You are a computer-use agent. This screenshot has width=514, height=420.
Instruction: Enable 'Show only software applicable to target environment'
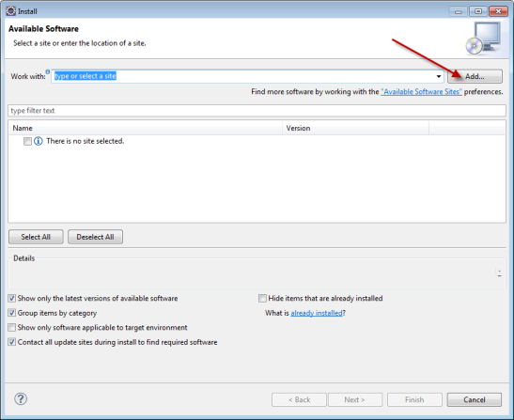pyautogui.click(x=12, y=328)
